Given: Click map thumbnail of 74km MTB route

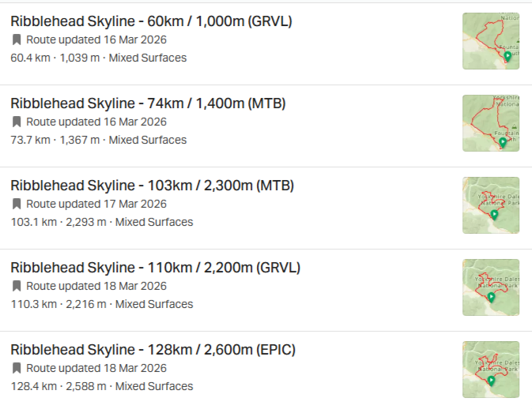Looking at the screenshot, I should 491,123.
